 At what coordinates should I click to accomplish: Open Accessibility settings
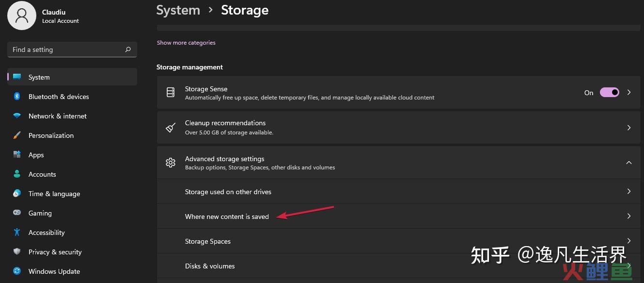72,233
